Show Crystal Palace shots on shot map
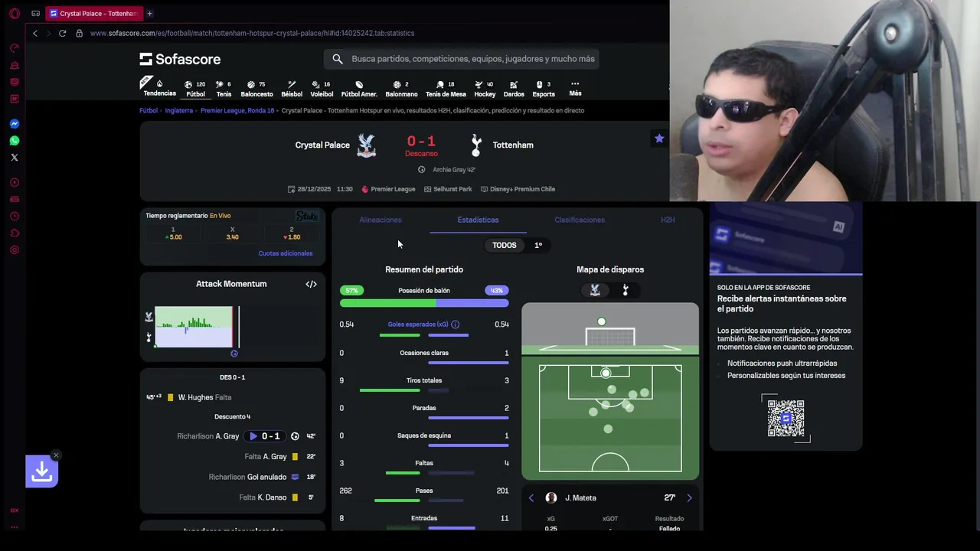Viewport: 980px width, 551px height. click(x=595, y=290)
